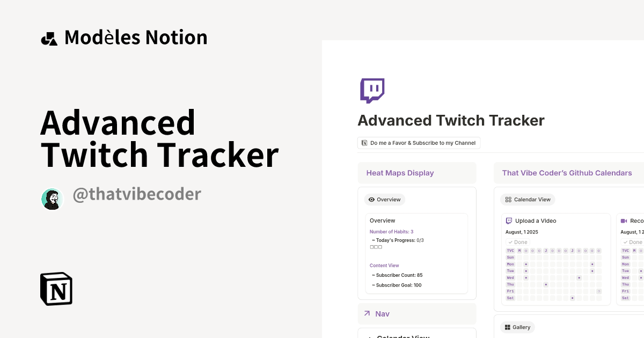Expand the Calendar View section toggle

click(x=370, y=336)
